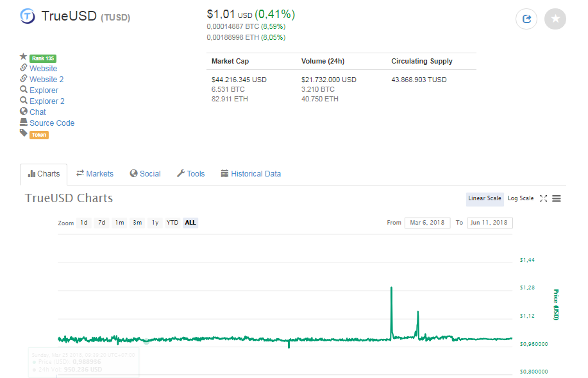588x378 pixels.
Task: Click the tag icon beside Token
Action: (x=23, y=133)
